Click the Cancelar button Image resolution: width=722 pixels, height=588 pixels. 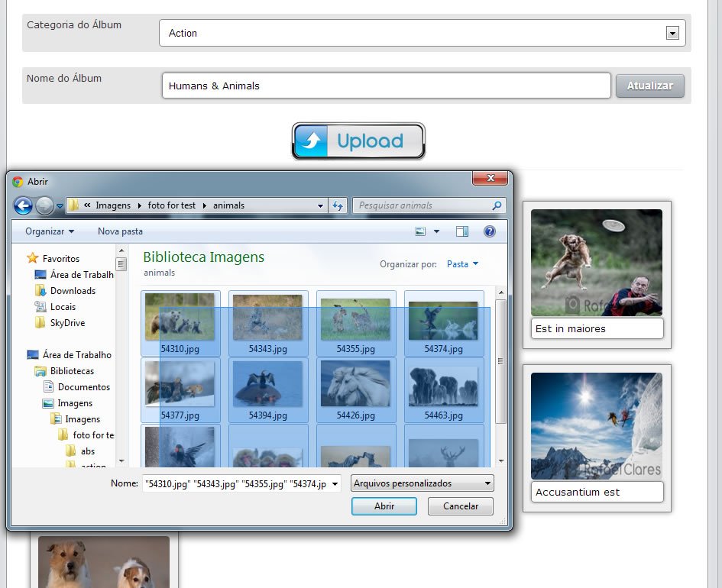pos(461,506)
